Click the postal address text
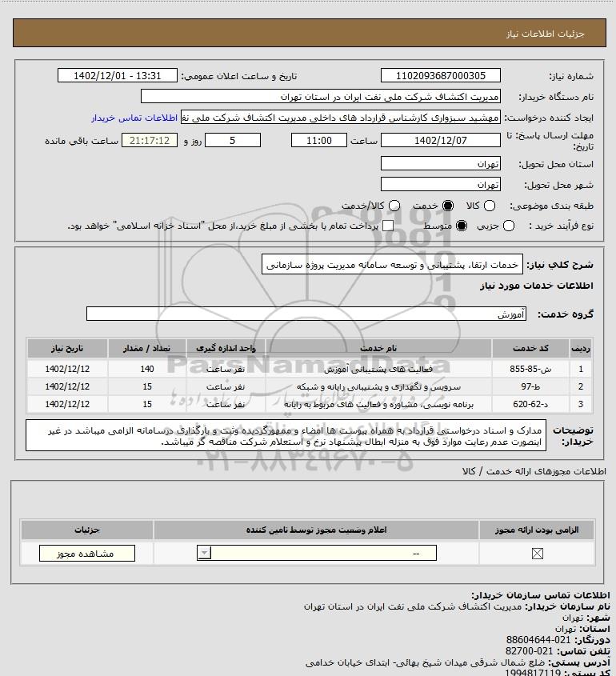 coord(425,662)
